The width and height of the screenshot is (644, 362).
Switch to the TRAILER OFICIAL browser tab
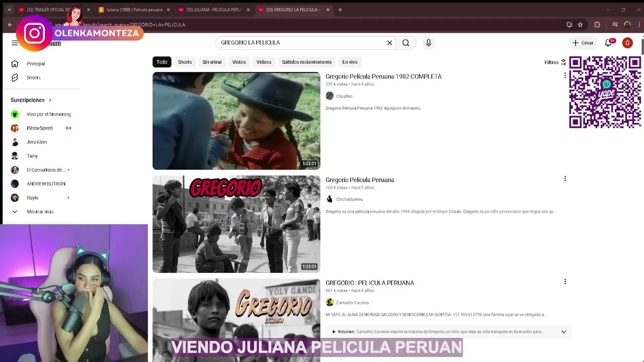pyautogui.click(x=49, y=10)
